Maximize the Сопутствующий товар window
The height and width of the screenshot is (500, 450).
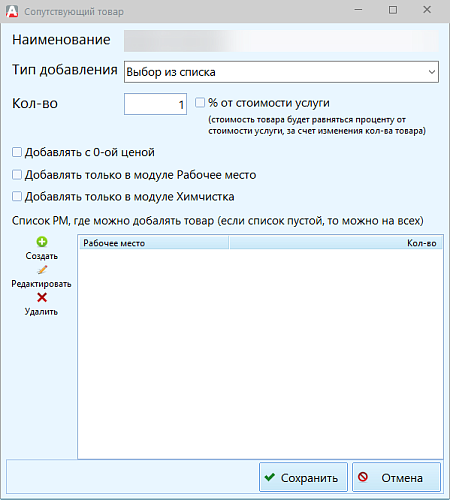[x=393, y=10]
